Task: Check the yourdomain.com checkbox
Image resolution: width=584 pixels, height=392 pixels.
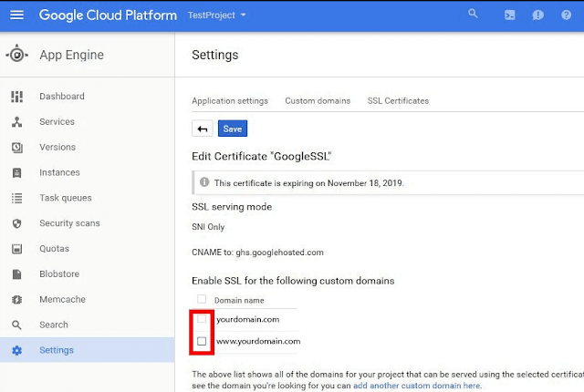Action: pyautogui.click(x=202, y=319)
